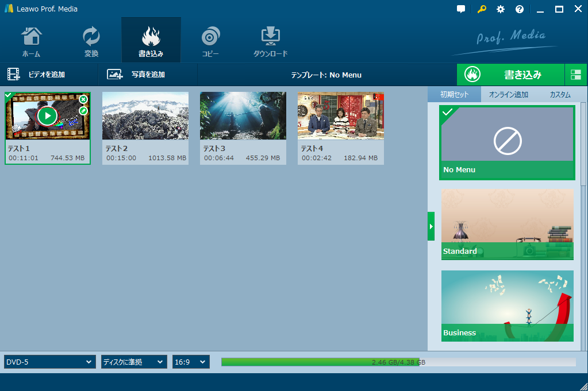Edit テスト1 with the pencil icon
Viewport: 588px width, 391px height.
[x=83, y=110]
